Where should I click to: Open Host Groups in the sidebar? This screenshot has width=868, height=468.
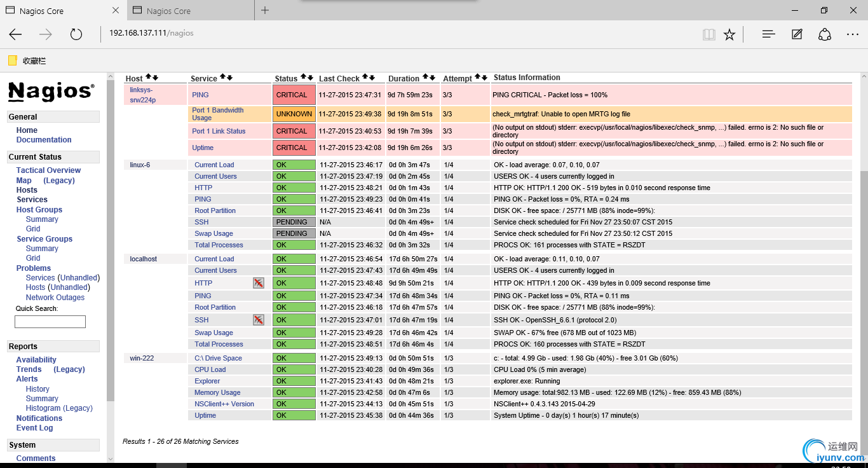click(x=39, y=210)
